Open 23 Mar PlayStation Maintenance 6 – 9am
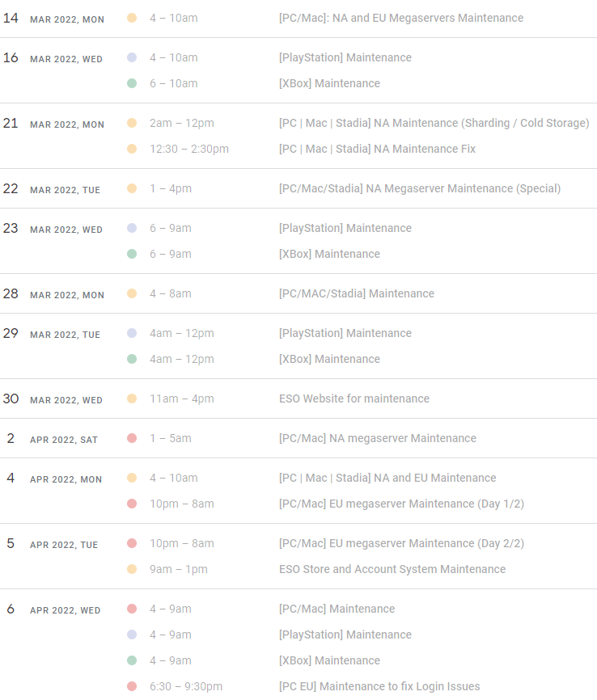597x700 pixels. point(345,228)
